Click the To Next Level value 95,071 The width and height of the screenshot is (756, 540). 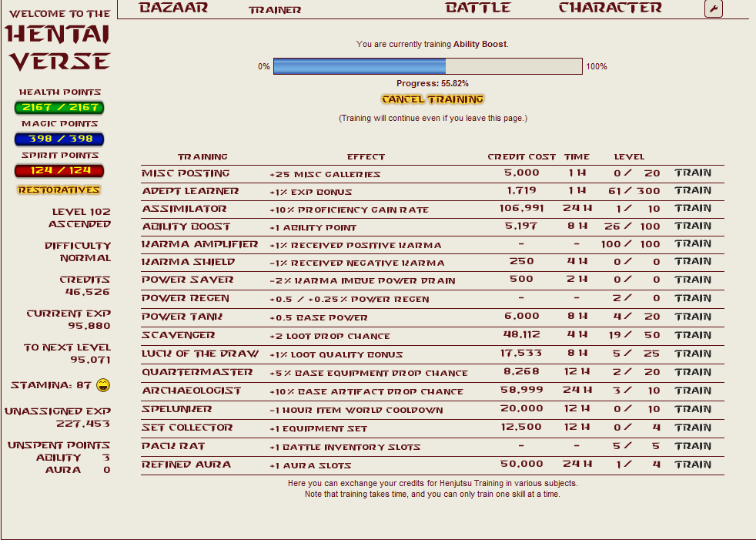pos(90,360)
